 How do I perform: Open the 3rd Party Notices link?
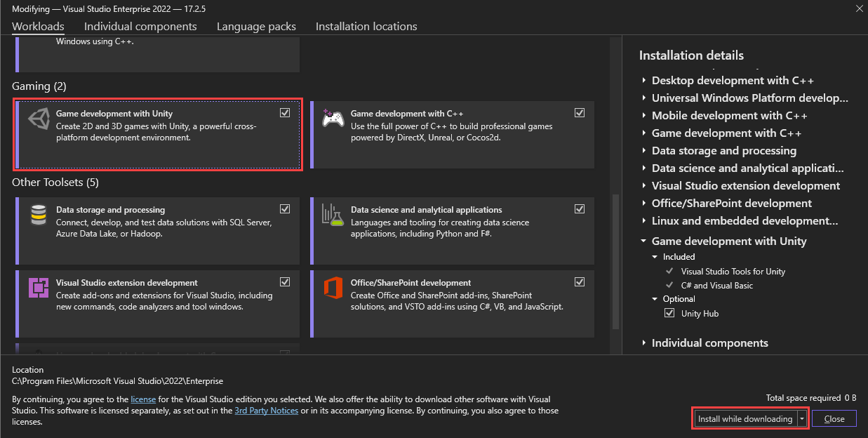(266, 411)
